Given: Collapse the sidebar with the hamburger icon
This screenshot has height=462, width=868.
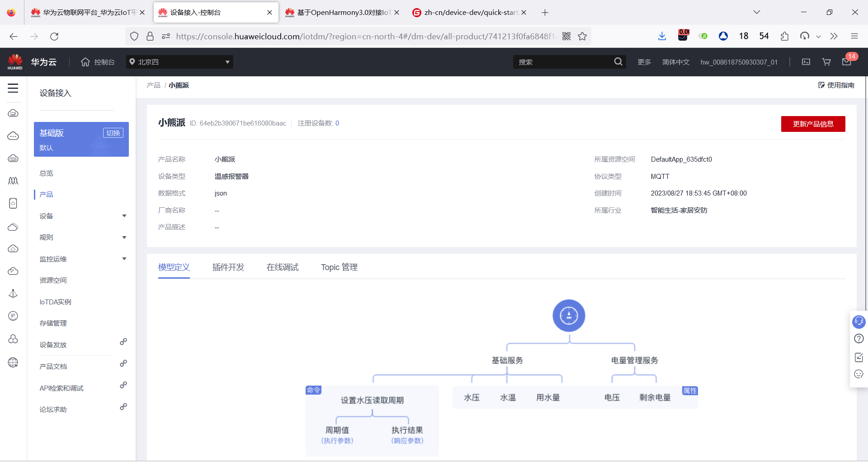Looking at the screenshot, I should click(x=13, y=89).
